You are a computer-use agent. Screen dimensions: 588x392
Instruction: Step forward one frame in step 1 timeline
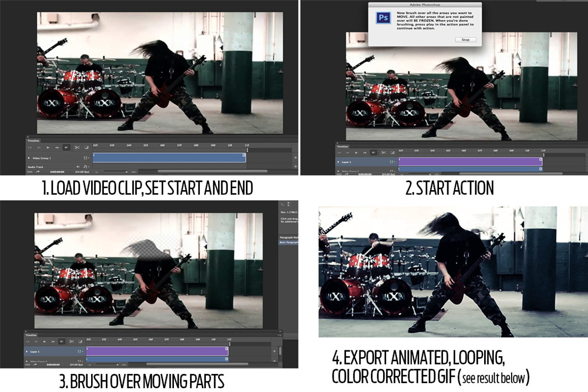tap(57, 147)
